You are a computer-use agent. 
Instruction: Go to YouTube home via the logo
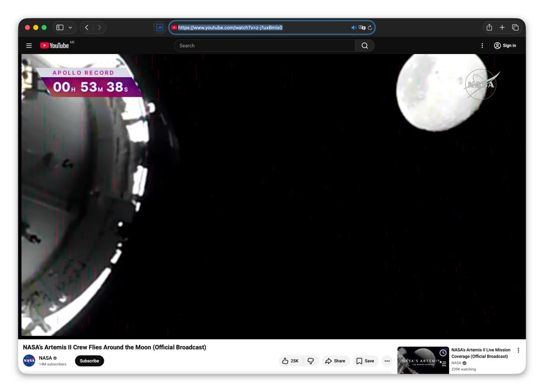tap(54, 45)
